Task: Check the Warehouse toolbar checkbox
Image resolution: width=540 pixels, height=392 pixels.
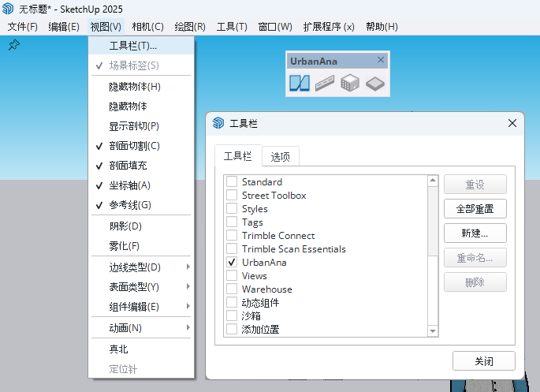Action: coord(232,289)
